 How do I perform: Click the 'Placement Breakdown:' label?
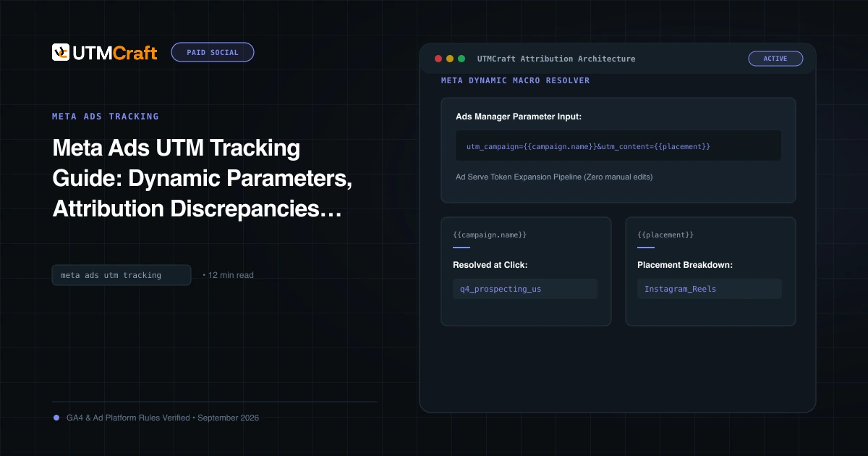685,265
